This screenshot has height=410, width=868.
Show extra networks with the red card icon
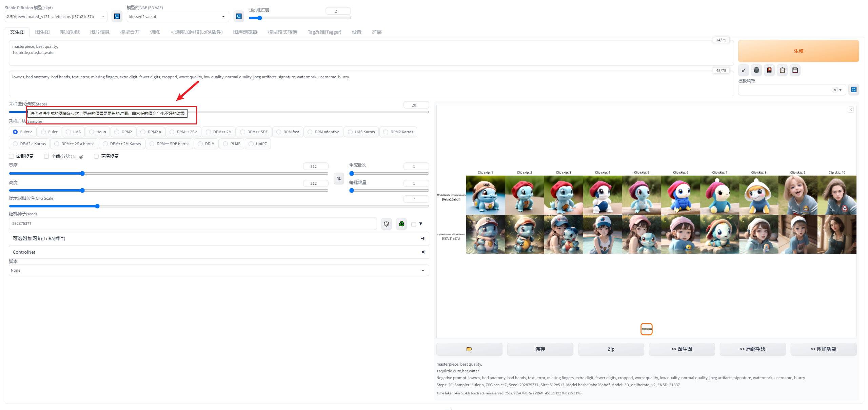769,70
